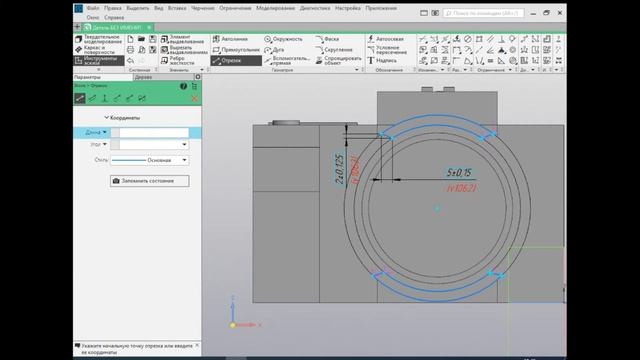This screenshot has height=360, width=640.
Task: Close the Деталь БЕЗ ИМЕНИ1 tab
Action: coord(149,27)
